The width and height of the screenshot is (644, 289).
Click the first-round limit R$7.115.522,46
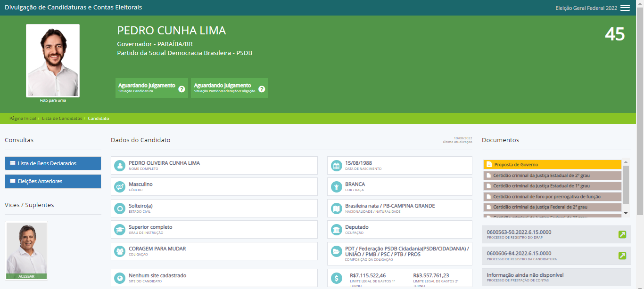point(368,275)
